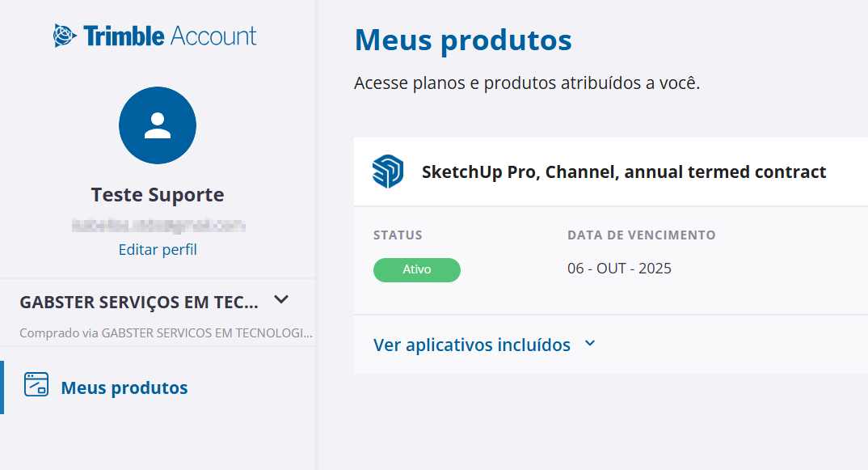The image size is (868, 470).
Task: Click the Trimble globe logo icon
Action: click(65, 36)
